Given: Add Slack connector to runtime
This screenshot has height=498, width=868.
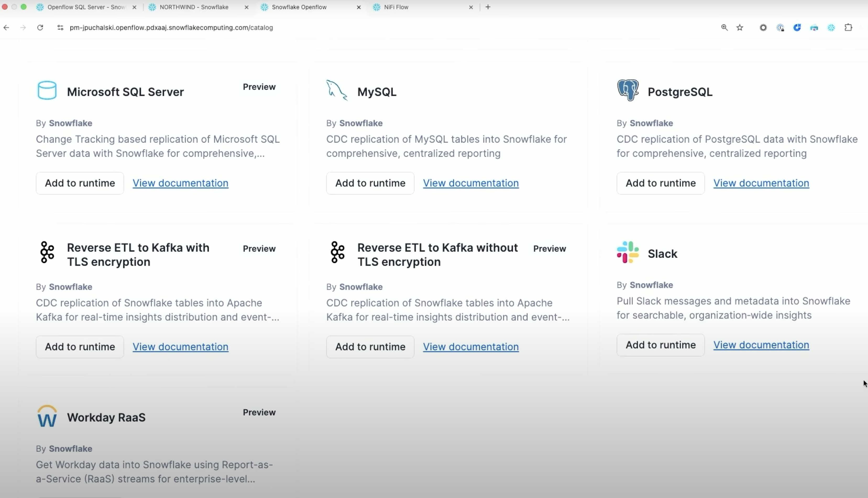Looking at the screenshot, I should point(660,345).
